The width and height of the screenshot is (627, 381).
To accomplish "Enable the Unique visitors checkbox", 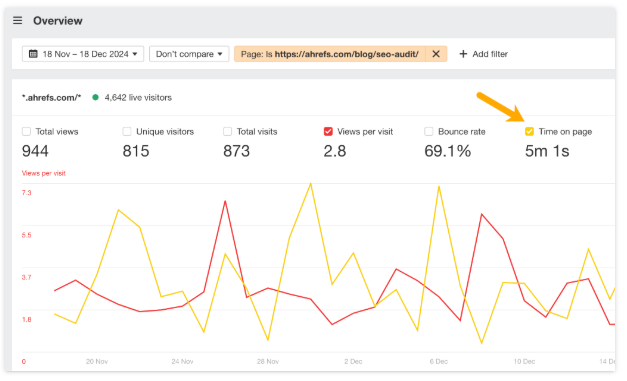I will [127, 132].
